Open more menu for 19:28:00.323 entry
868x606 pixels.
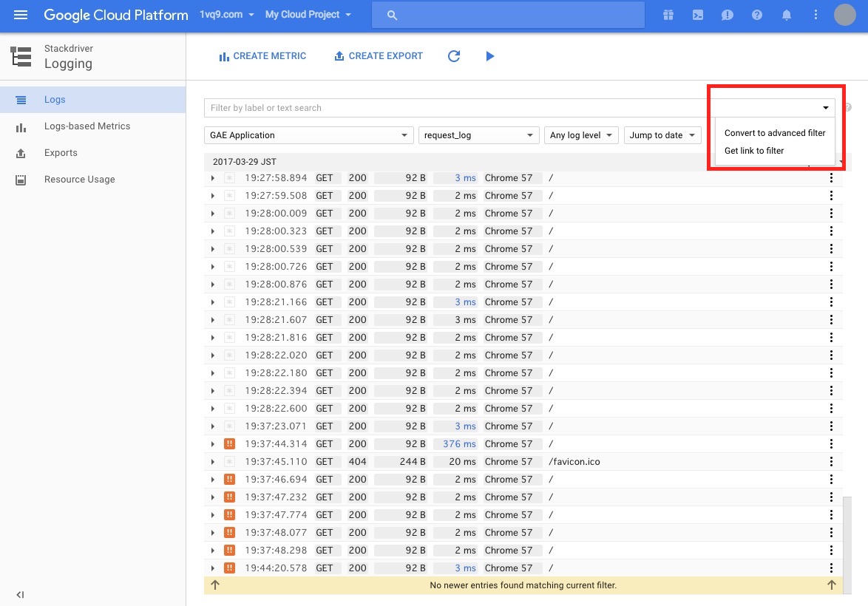(x=831, y=231)
